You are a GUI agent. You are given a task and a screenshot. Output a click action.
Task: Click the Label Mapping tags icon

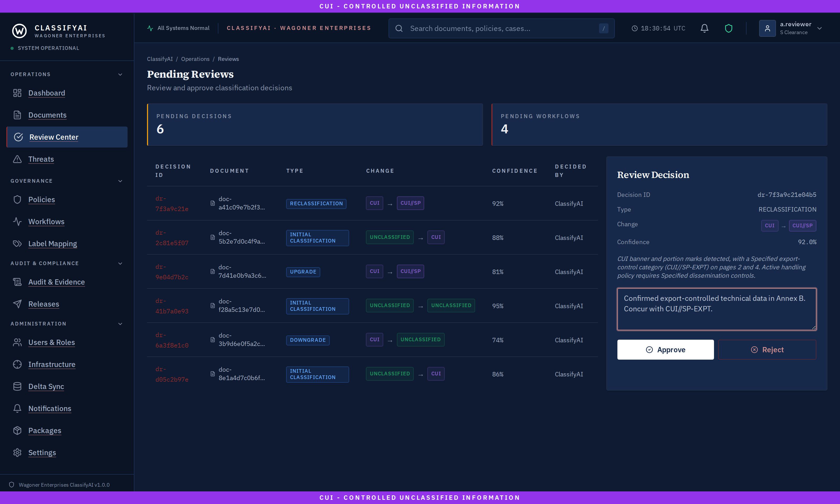coord(17,244)
